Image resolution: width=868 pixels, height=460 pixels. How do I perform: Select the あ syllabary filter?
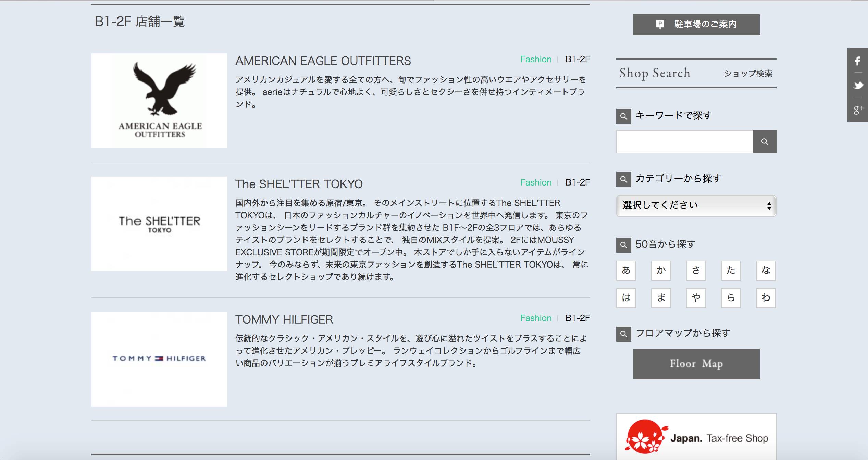pyautogui.click(x=626, y=270)
